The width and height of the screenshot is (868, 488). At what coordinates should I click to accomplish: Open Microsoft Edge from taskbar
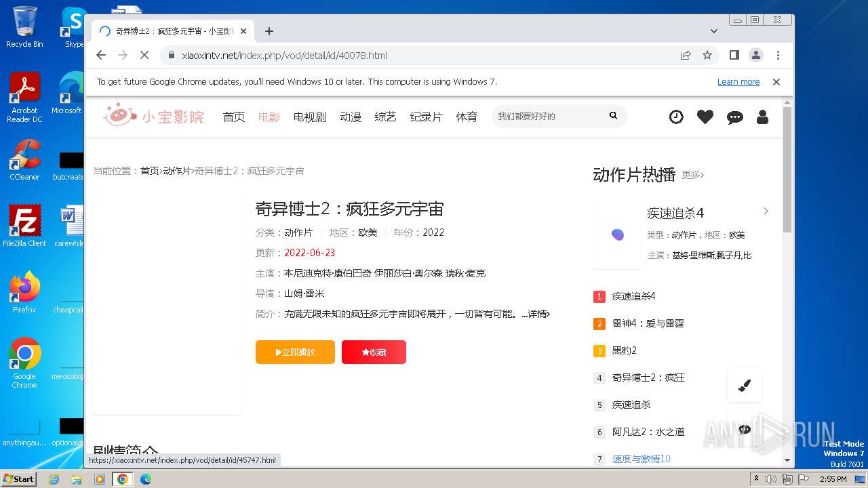point(145,479)
